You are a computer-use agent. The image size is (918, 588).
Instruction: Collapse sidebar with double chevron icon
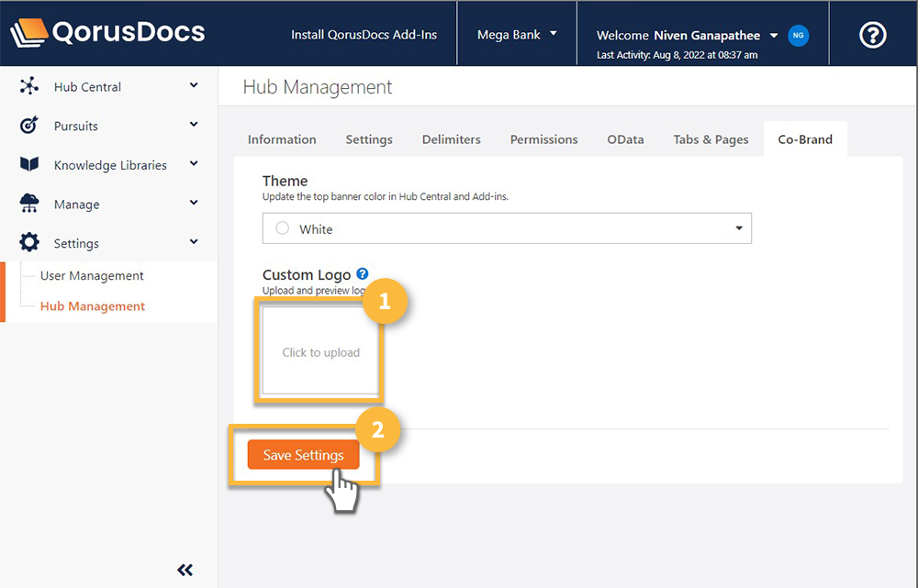click(x=185, y=570)
